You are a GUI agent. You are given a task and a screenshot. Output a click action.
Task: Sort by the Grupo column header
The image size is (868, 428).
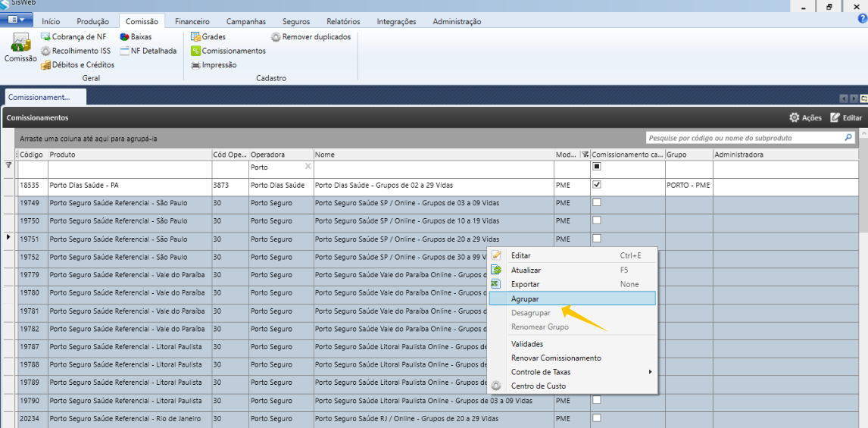click(688, 155)
